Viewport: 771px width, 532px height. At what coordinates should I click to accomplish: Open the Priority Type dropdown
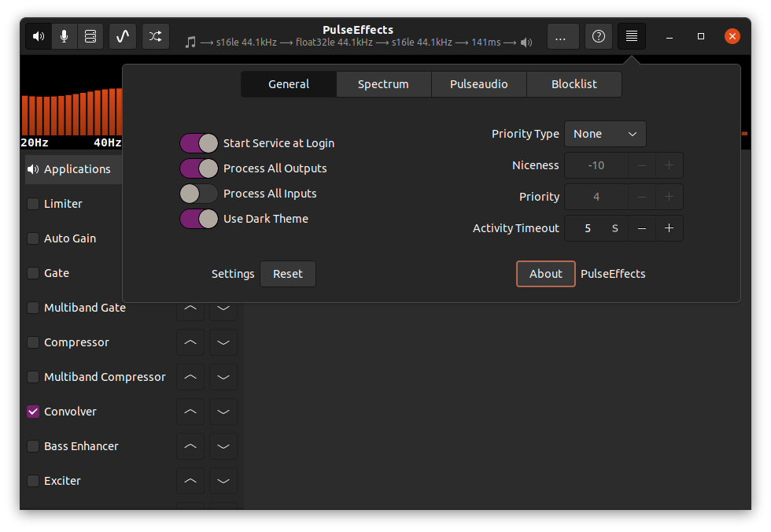pos(605,134)
